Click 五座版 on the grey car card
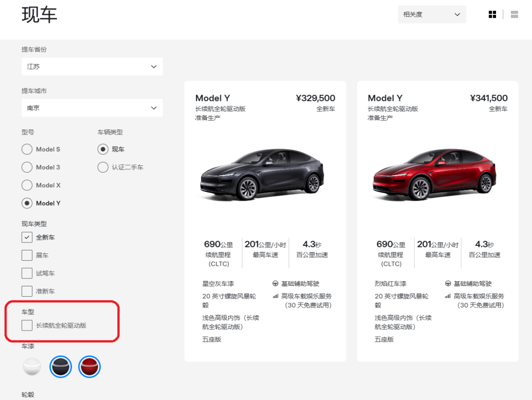Screen dimensions: 532x400 [x=212, y=339]
